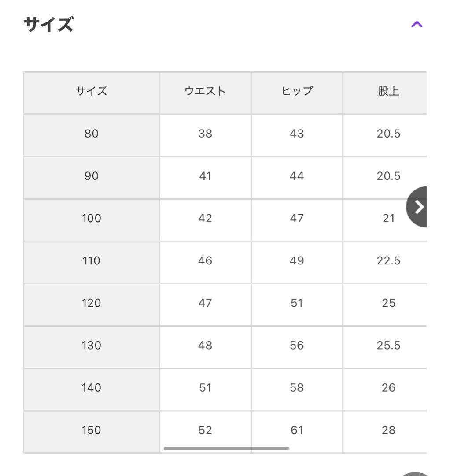Viewport: 450px width, 476px height.
Task: Click the right arrow to scroll table
Action: (418, 207)
